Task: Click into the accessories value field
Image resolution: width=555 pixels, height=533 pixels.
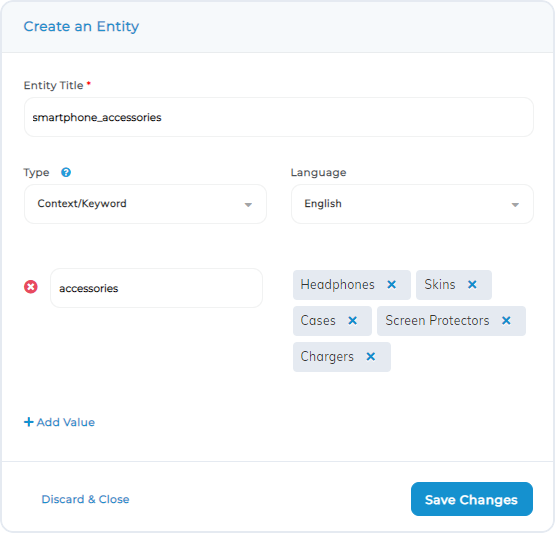Action: 156,288
